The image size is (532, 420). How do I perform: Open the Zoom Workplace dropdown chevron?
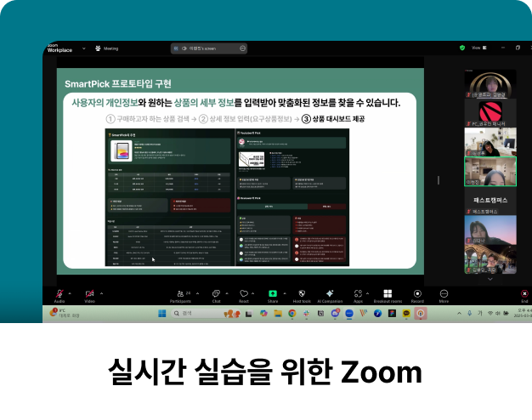click(x=84, y=48)
